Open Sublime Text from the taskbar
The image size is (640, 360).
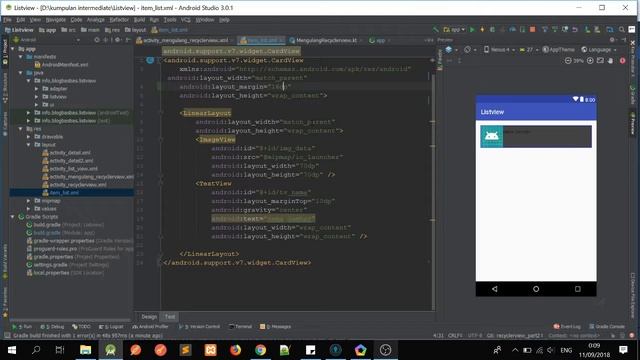[186, 350]
